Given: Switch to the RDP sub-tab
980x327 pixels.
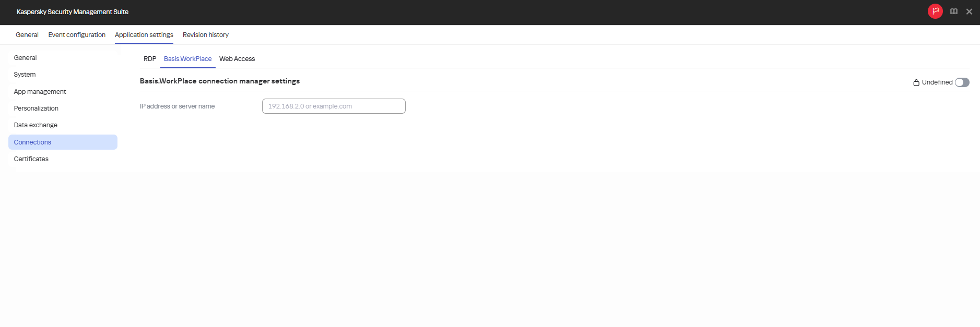Looking at the screenshot, I should pyautogui.click(x=150, y=59).
